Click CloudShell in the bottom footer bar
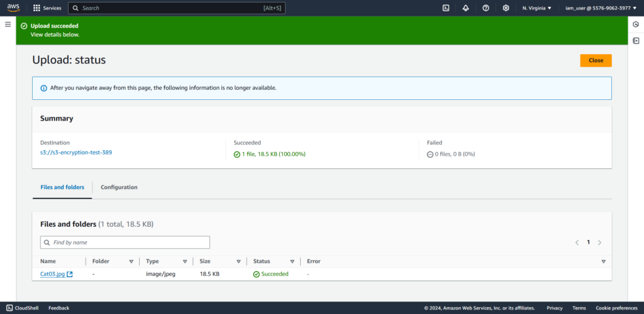The width and height of the screenshot is (644, 314). click(x=23, y=308)
